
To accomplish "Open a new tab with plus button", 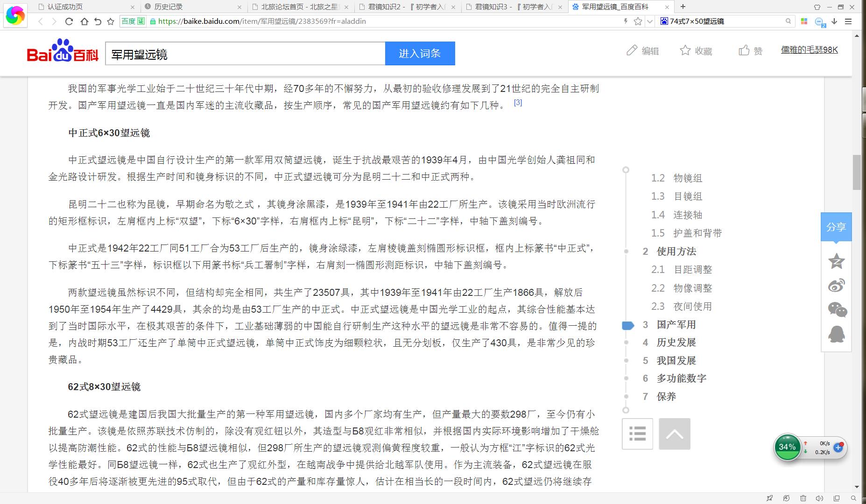I will pos(683,7).
